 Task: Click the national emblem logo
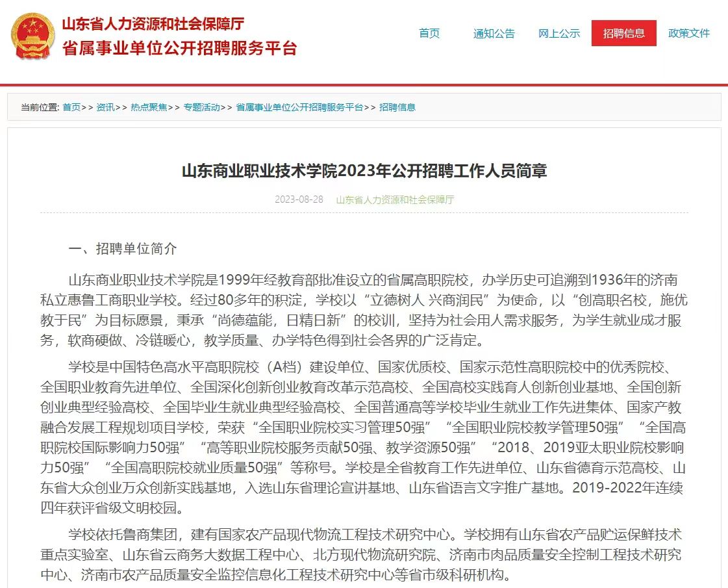[32, 37]
